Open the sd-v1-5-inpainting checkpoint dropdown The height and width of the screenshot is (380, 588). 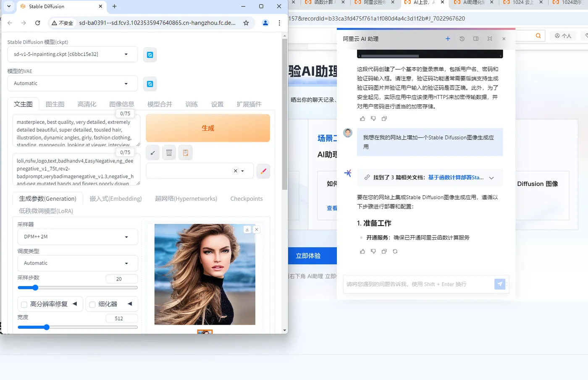coord(73,55)
